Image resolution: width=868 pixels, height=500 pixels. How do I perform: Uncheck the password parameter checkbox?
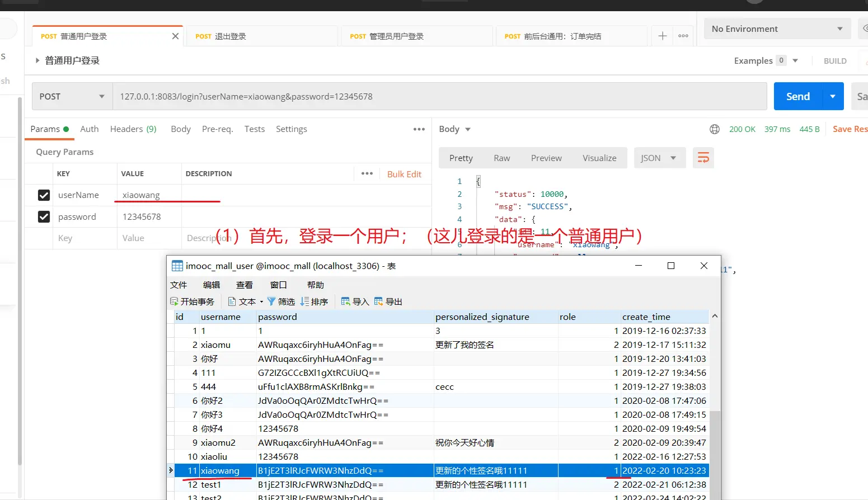pos(44,216)
